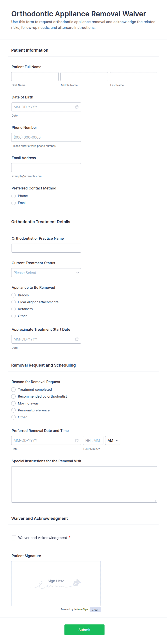Focus the First Name field
167x644 pixels.
(x=35, y=76)
